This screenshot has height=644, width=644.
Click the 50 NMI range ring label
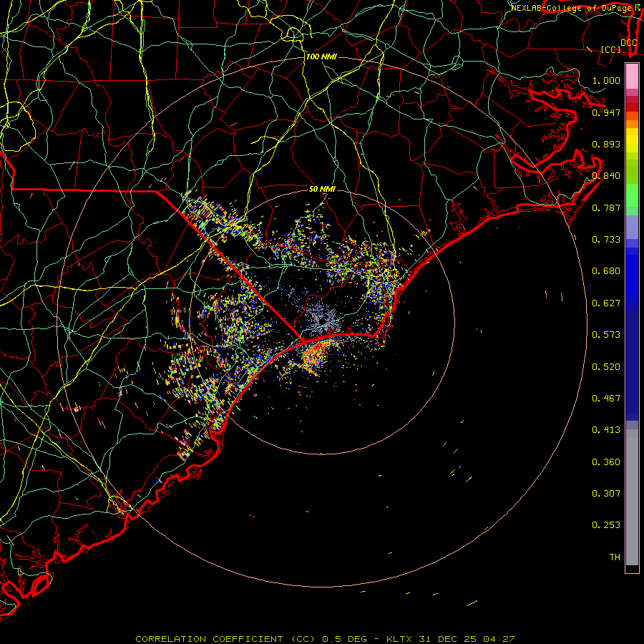click(x=322, y=189)
